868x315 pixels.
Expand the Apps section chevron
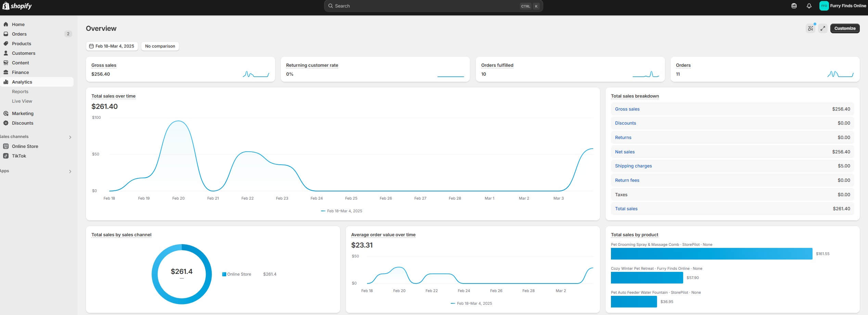(70, 171)
